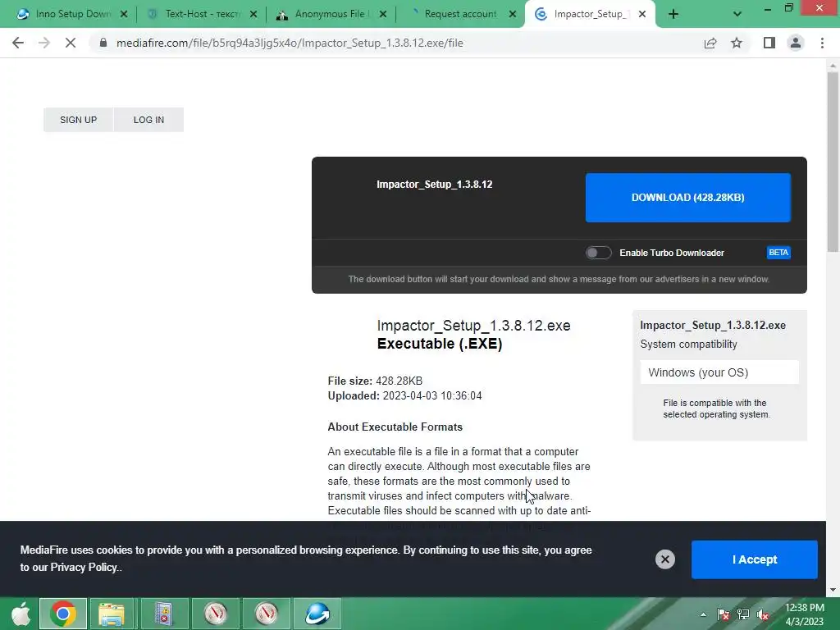Click the About Executable Formats heading

click(x=395, y=427)
